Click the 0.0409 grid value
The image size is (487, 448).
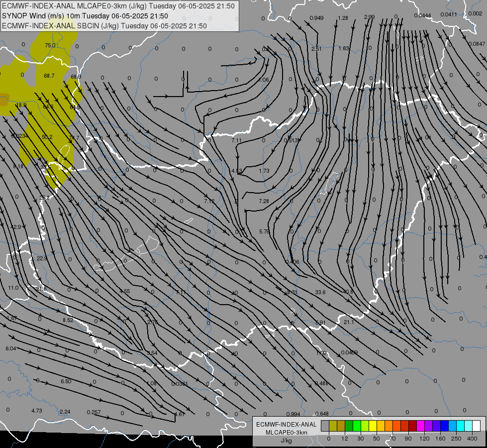tap(349, 352)
